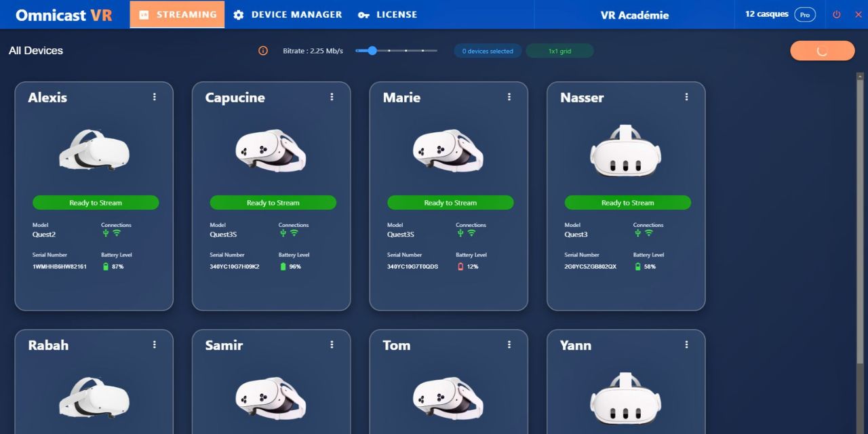The height and width of the screenshot is (434, 868).
Task: Adjust the bitrate slider
Action: point(372,50)
